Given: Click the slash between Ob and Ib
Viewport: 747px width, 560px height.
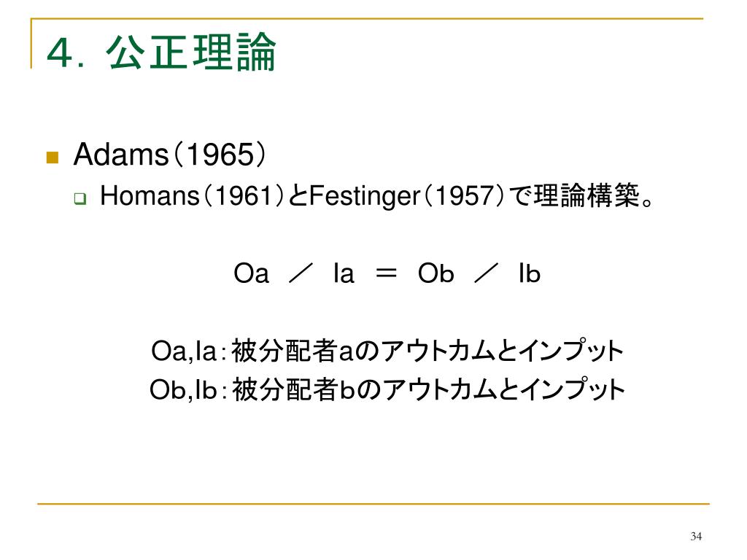Looking at the screenshot, I should (x=487, y=273).
